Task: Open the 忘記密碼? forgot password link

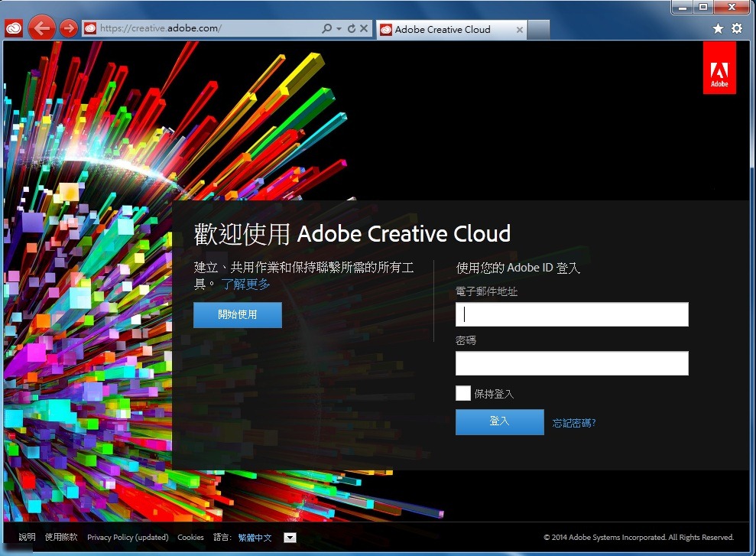Action: click(x=574, y=423)
